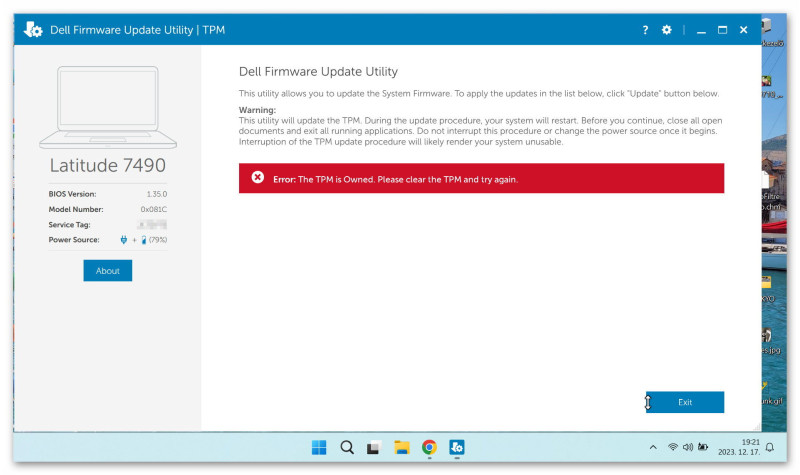The height and width of the screenshot is (475, 800).
Task: Open Google Chrome from the taskbar
Action: point(429,447)
